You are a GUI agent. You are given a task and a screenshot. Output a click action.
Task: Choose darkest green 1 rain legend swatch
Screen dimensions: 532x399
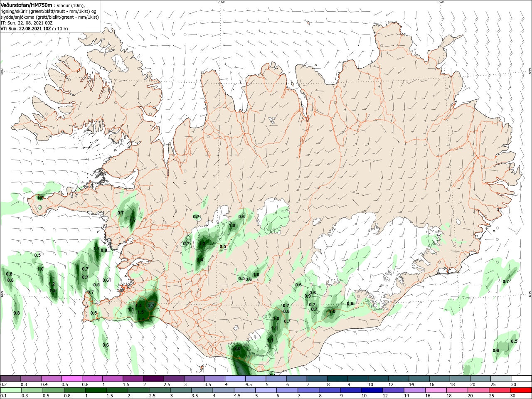click(96, 390)
